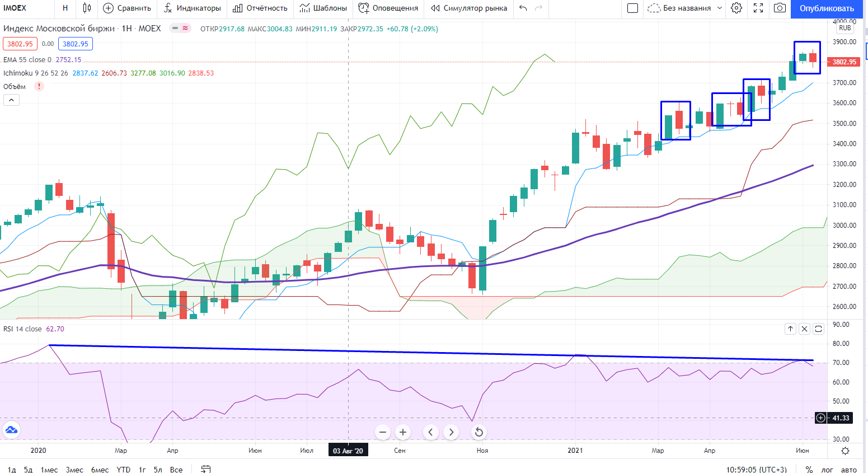The image size is (868, 473).
Task: Click the Опубликовать publish button
Action: (x=827, y=8)
